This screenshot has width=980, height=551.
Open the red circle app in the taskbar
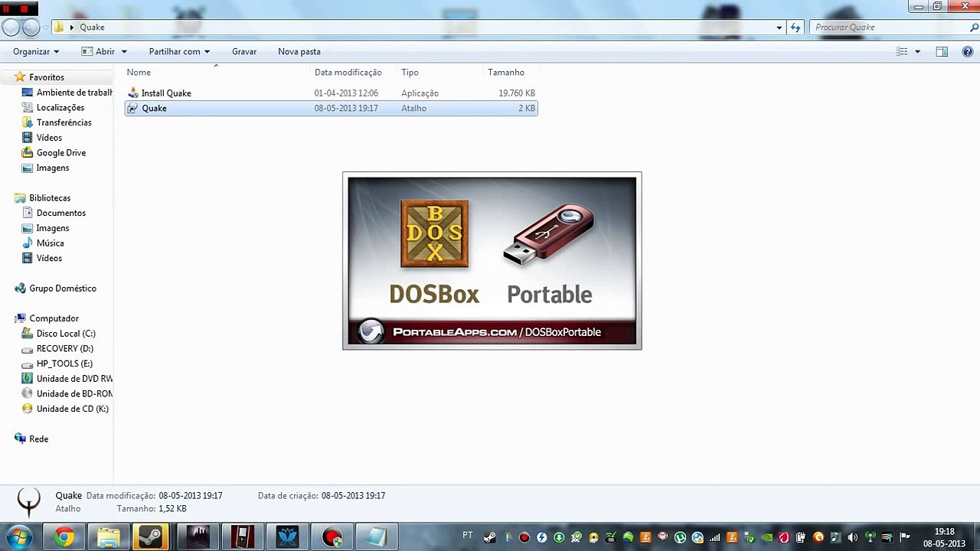pos(332,538)
